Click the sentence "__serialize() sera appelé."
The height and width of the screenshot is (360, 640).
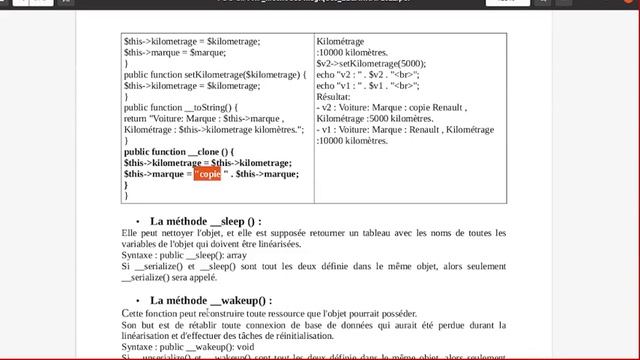click(169, 278)
